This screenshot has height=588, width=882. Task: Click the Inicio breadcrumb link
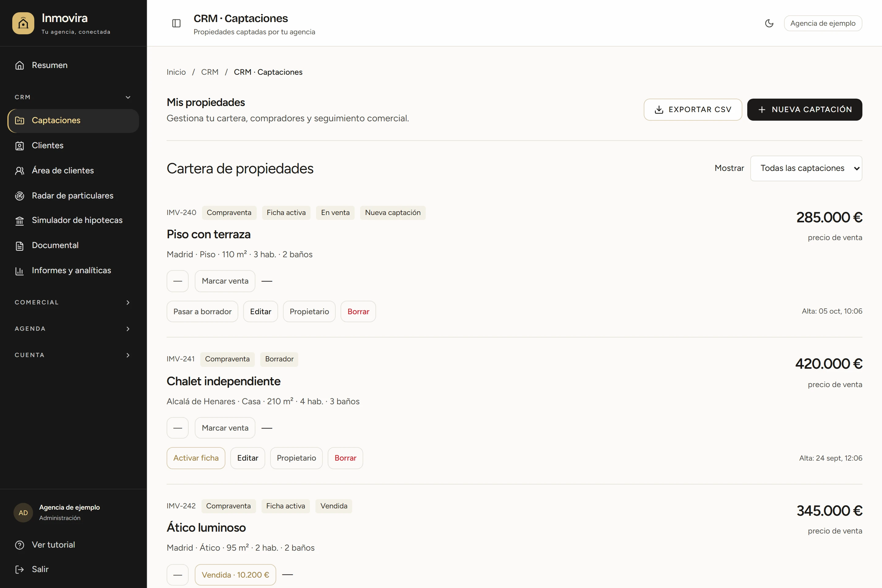coord(176,72)
